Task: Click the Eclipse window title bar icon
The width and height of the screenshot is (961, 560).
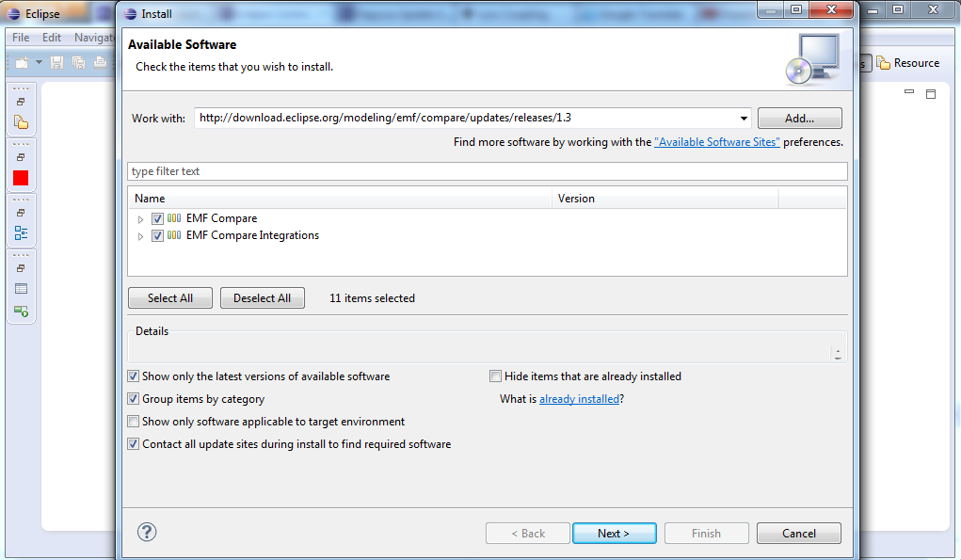Action: coord(13,14)
